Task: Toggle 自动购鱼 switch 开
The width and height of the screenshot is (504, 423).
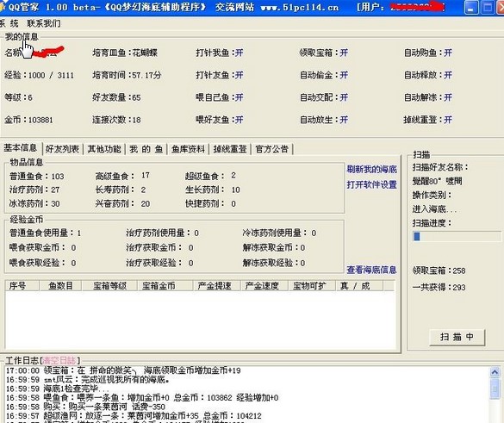Action: point(448,53)
